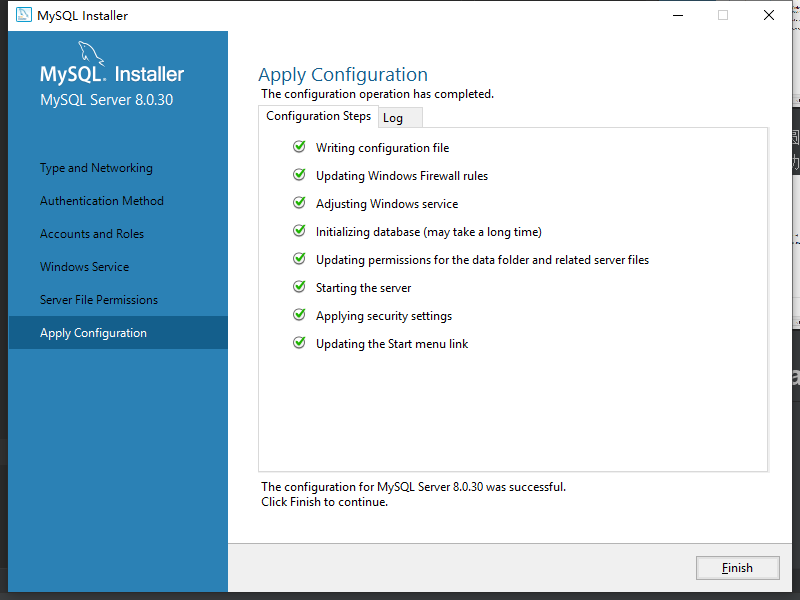This screenshot has height=600, width=800.
Task: Click 'The configuration operation has completed.' text
Action: (x=378, y=94)
